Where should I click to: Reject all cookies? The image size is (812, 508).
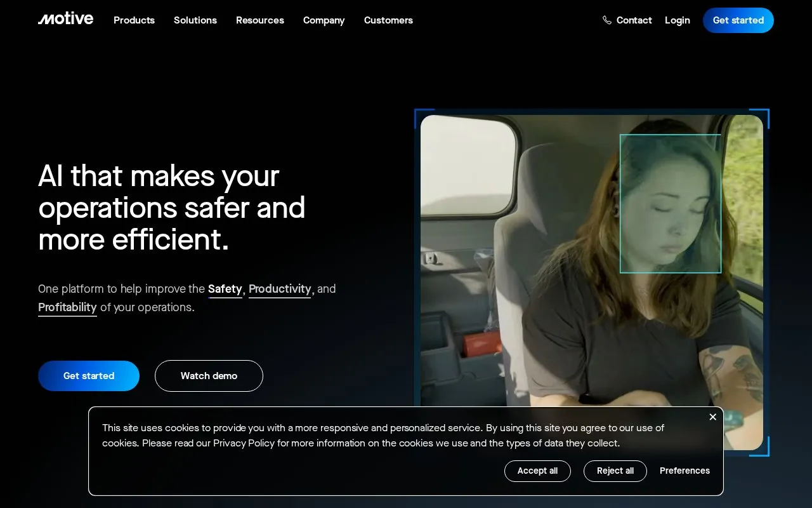[x=615, y=471]
